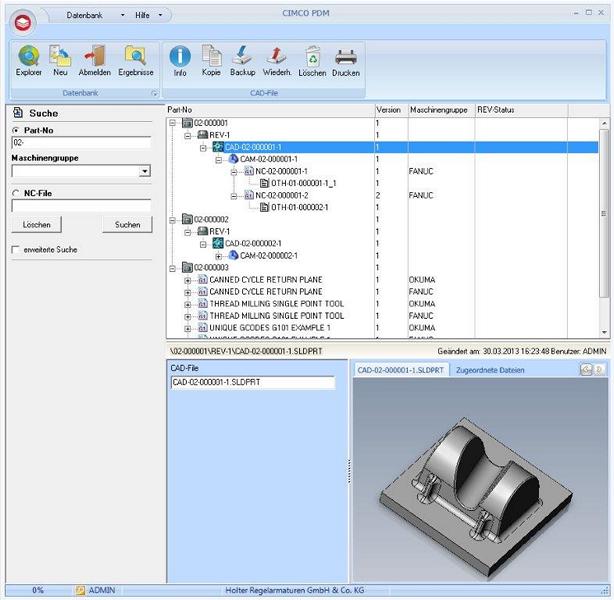
Task: Restore with the Wiederh. icon
Action: point(276,60)
